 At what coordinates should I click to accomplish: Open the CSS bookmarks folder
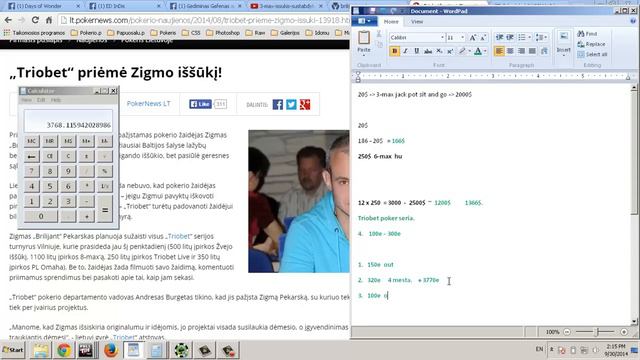tap(191, 33)
